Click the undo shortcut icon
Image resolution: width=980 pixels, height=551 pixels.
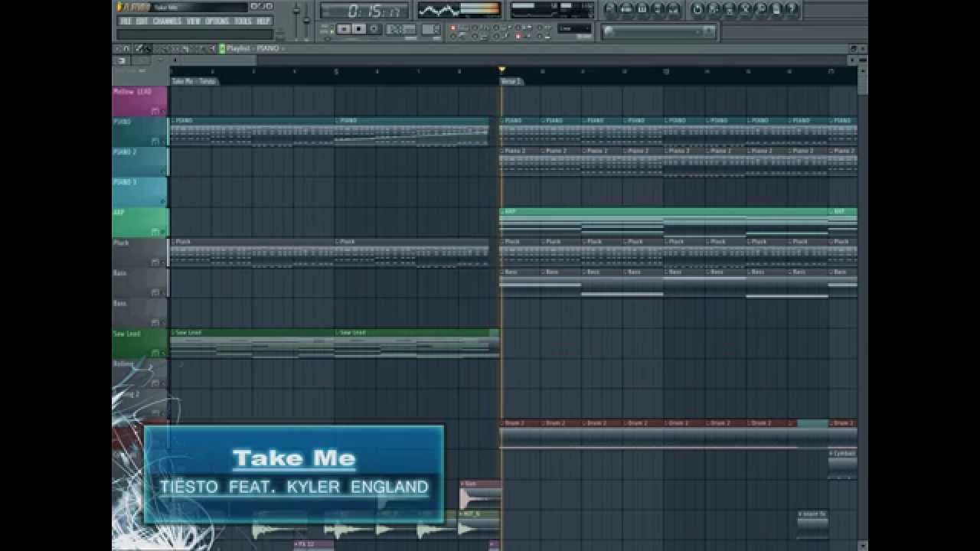coord(697,9)
